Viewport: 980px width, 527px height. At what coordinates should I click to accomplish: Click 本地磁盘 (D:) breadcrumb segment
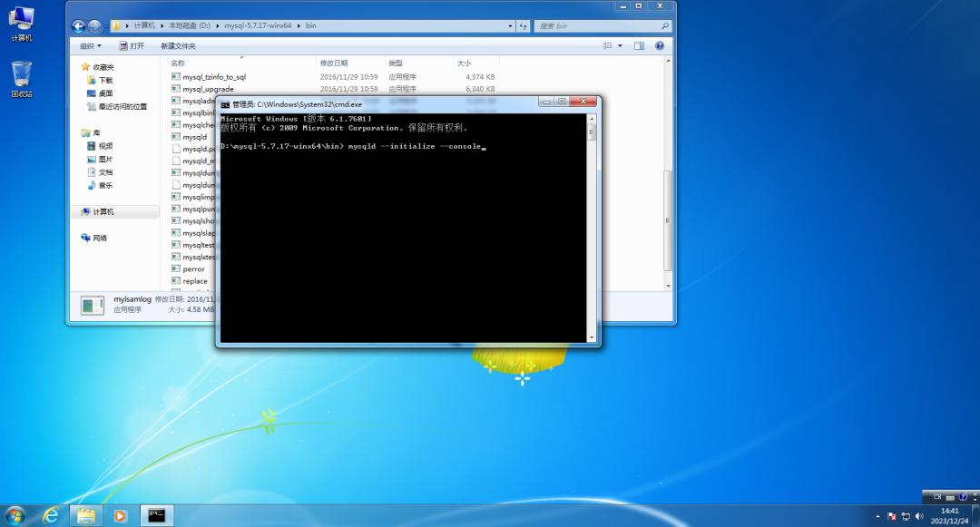190,25
